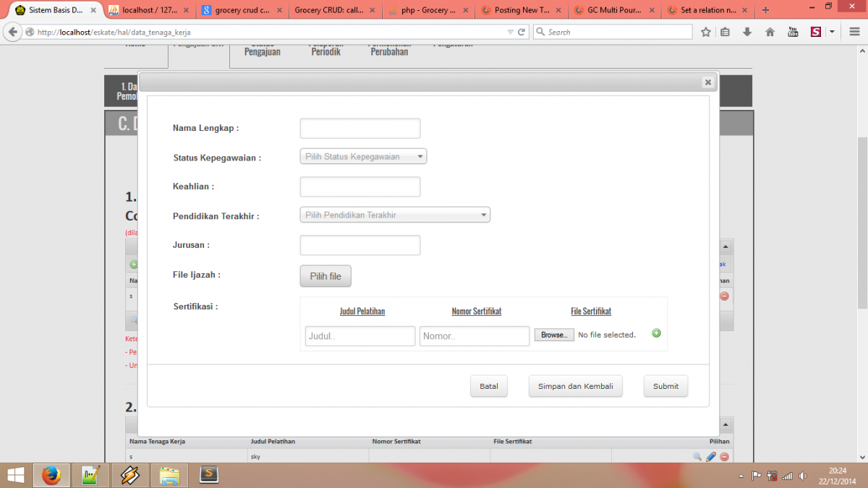Click the volume speaker tray icon

pos(803,476)
